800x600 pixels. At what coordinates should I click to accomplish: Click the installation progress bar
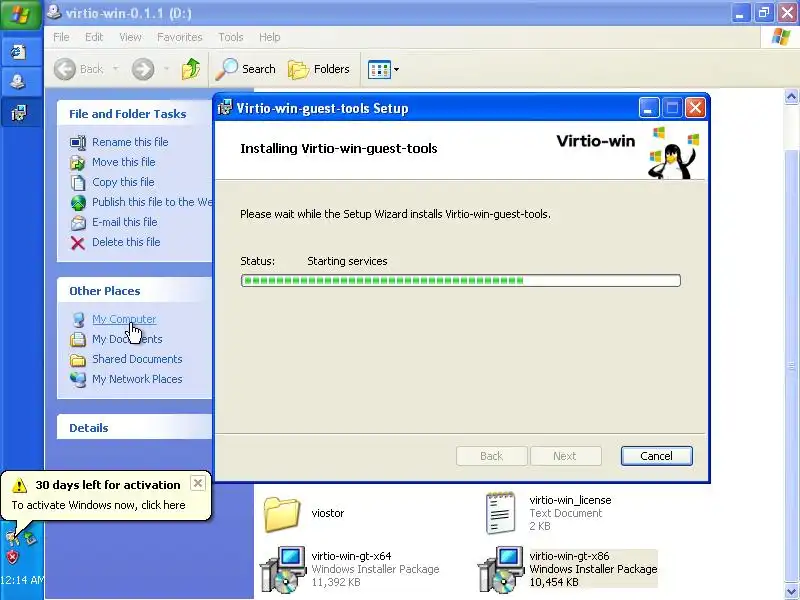tap(461, 280)
